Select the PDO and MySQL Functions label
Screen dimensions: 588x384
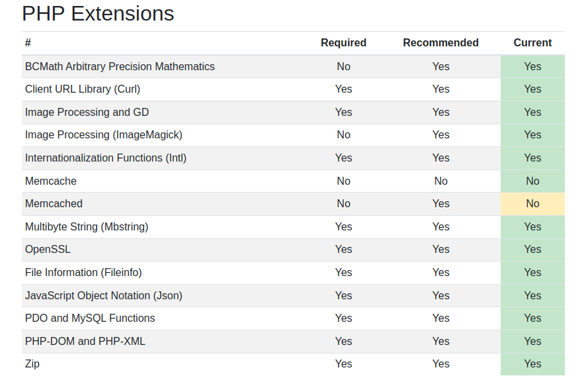coord(90,318)
